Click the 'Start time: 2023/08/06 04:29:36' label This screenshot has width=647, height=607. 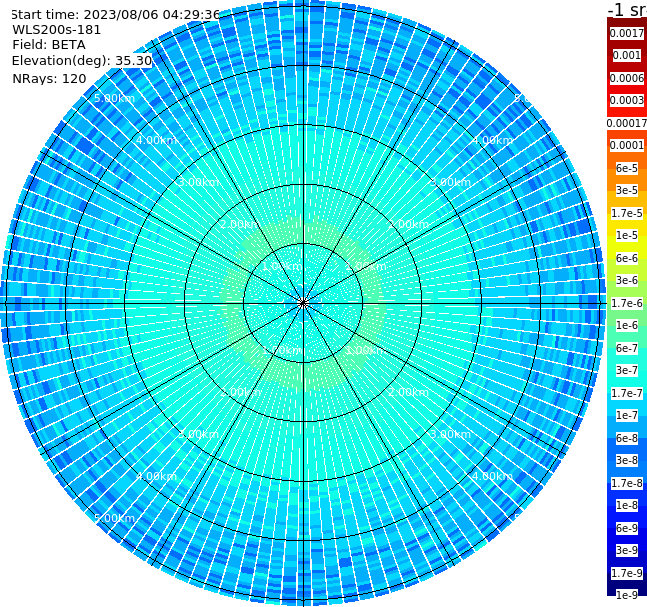coord(116,15)
